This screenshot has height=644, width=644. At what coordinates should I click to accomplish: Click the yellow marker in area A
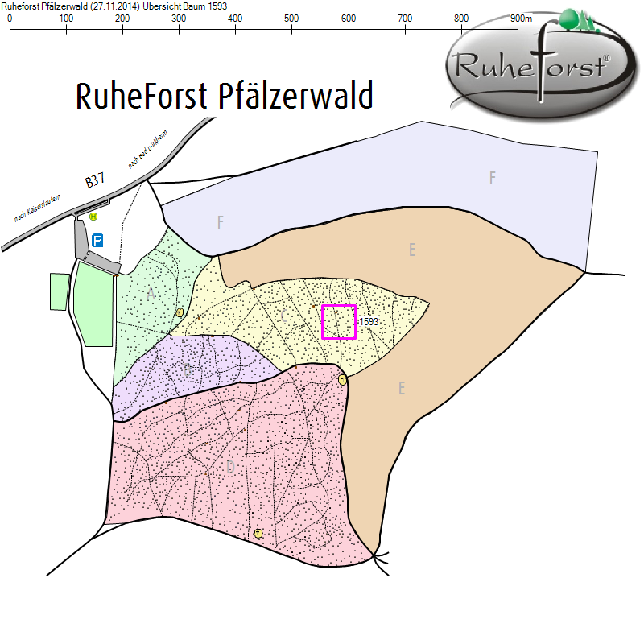click(180, 312)
